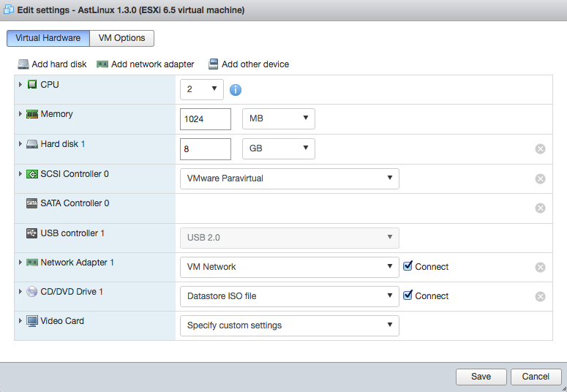Expand the CPU settings row
Screen dimensions: 567x392
coord(20,84)
